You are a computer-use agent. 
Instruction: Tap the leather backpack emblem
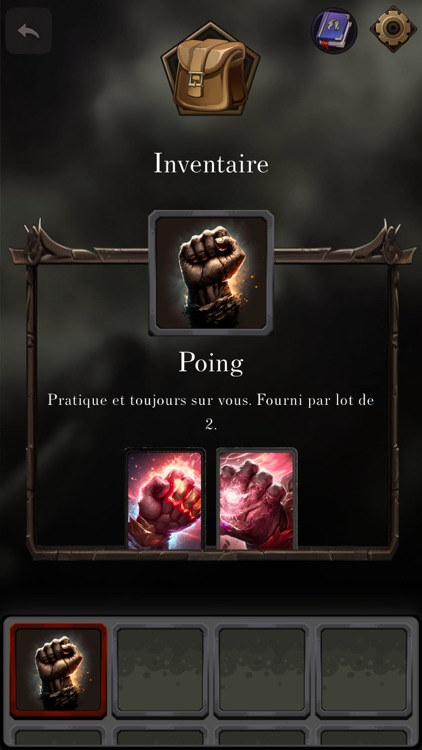(211, 68)
